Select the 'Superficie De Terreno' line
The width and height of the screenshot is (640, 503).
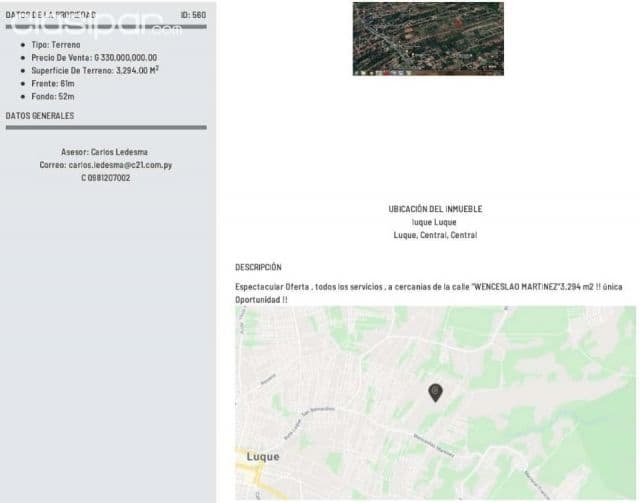(x=95, y=70)
